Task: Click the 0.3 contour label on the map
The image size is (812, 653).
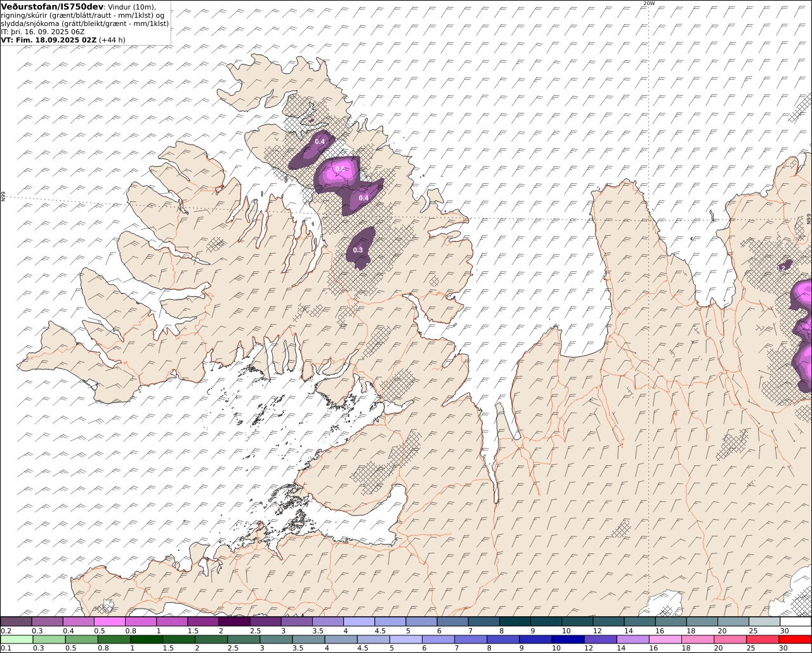Action: (x=358, y=250)
